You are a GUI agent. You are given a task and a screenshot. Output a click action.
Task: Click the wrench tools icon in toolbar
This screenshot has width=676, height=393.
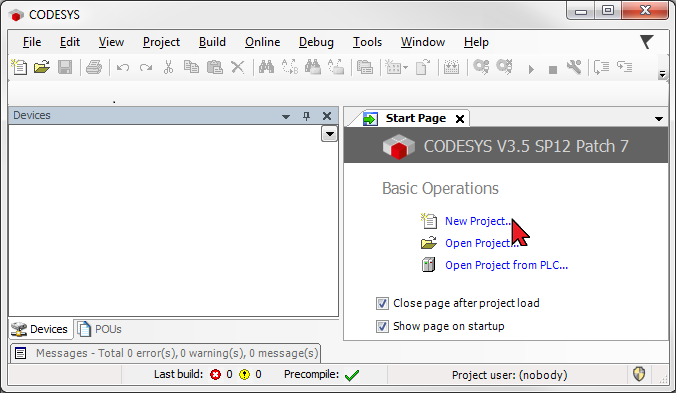pos(574,67)
